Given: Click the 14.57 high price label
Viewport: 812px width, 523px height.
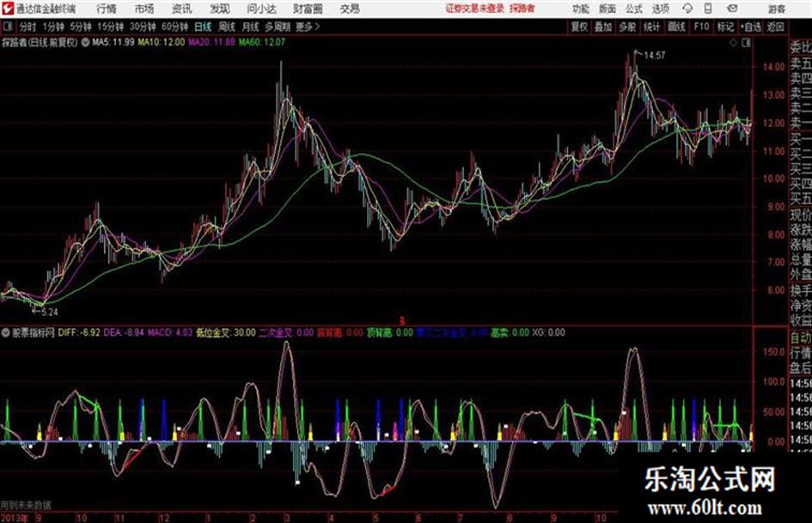Looking at the screenshot, I should [654, 55].
